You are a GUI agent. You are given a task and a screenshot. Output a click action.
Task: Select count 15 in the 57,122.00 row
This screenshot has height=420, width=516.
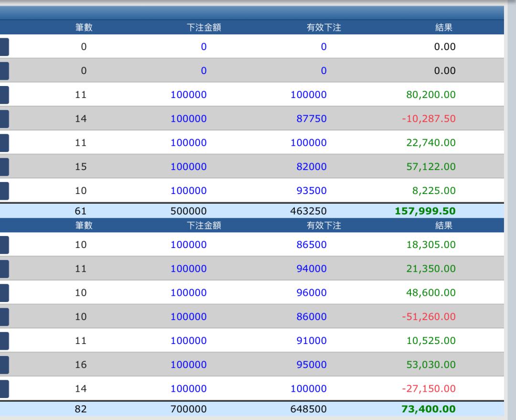(81, 167)
